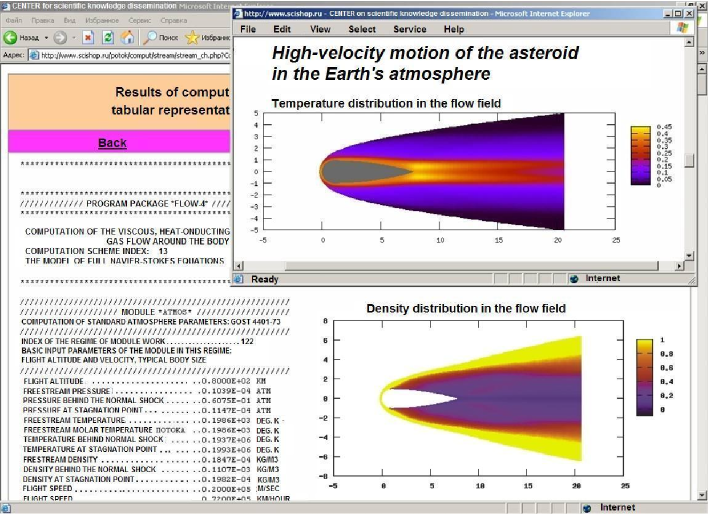Open the Help menu in front window
The height and width of the screenshot is (514, 708).
tap(454, 29)
